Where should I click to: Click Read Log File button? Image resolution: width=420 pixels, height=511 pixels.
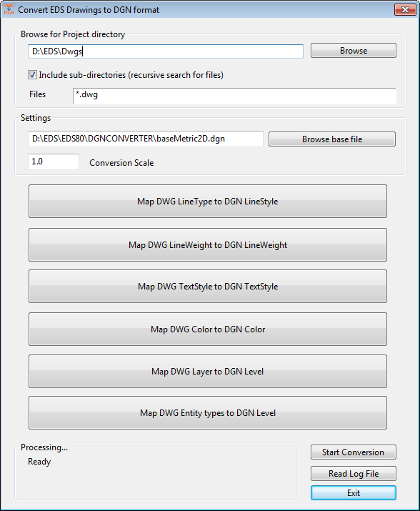click(x=353, y=474)
